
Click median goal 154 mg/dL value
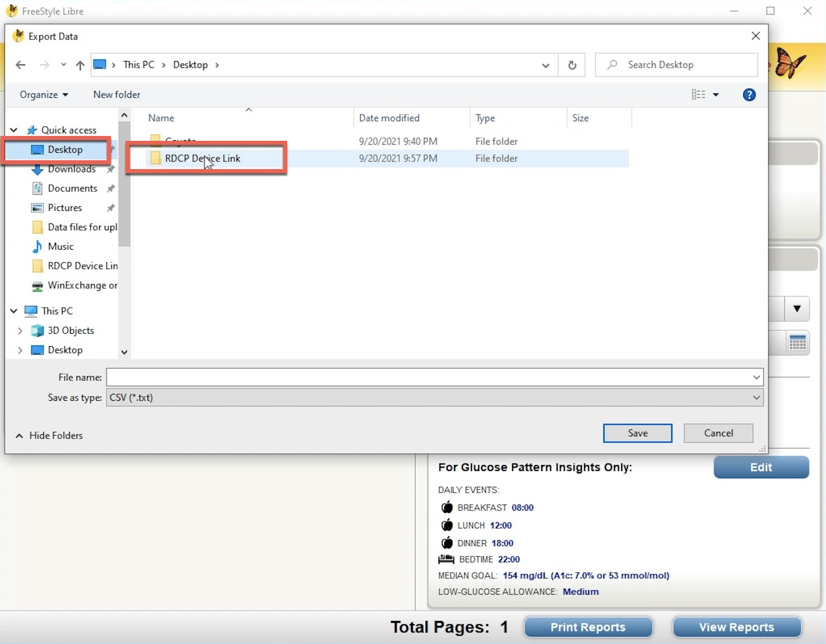586,576
